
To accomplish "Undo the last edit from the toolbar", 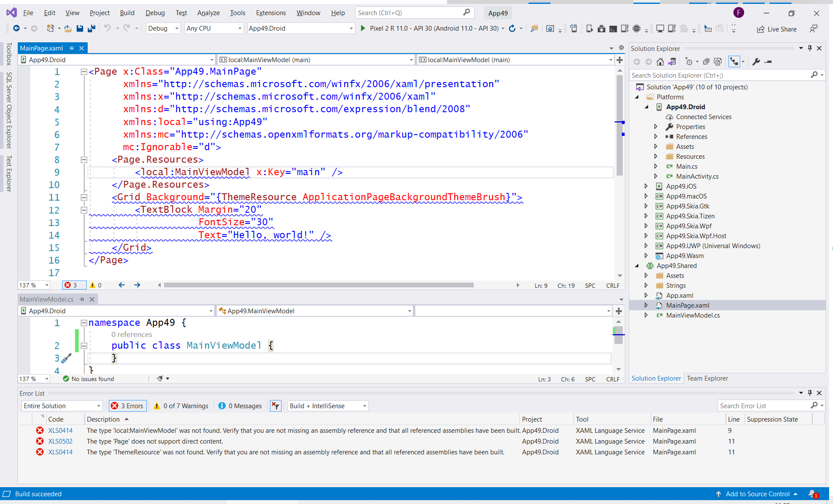I will point(107,28).
